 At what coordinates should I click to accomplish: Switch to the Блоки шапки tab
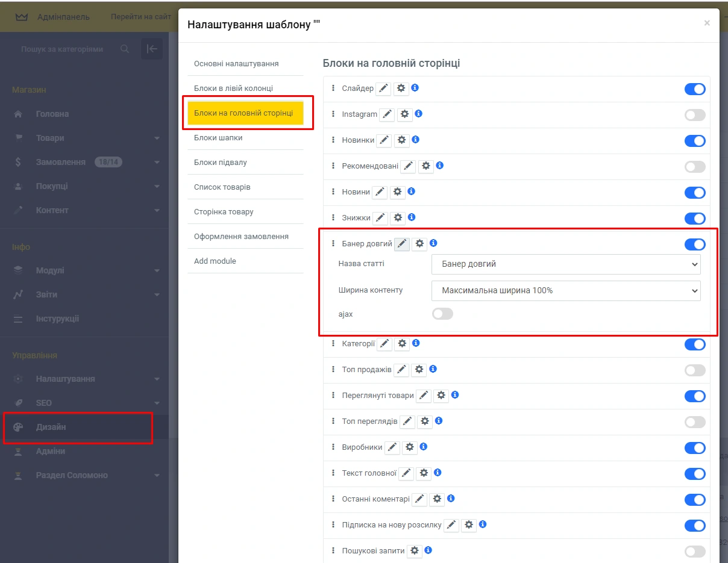(x=218, y=138)
